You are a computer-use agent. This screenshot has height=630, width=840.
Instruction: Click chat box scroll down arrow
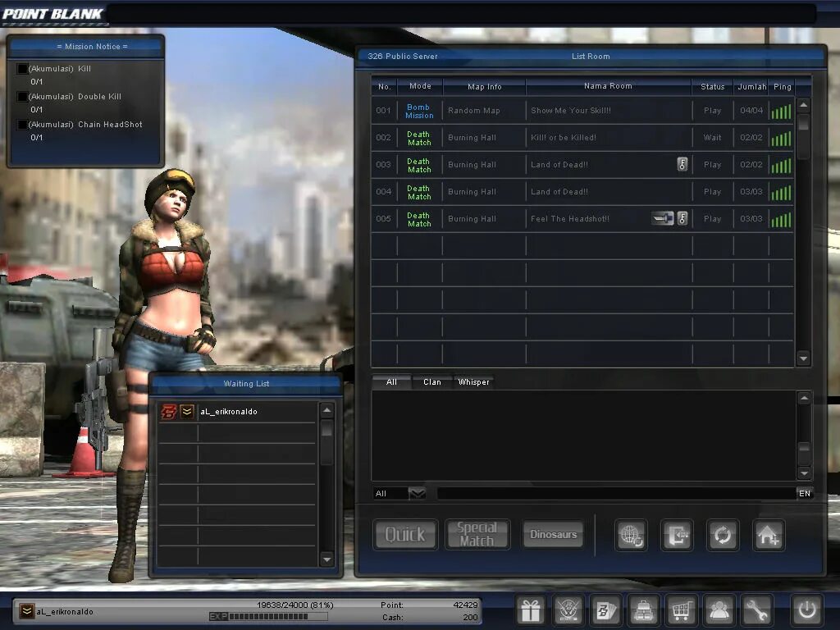(x=804, y=473)
